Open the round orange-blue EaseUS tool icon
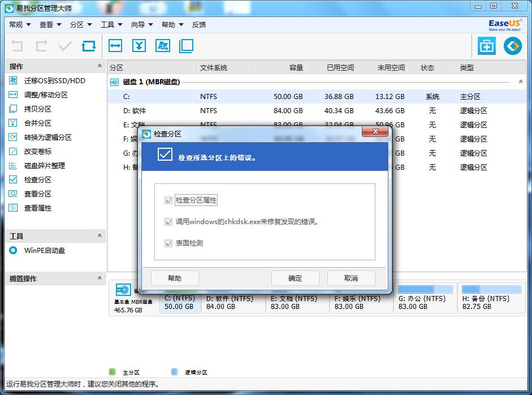Viewport: 532px width, 395px height. (x=513, y=46)
